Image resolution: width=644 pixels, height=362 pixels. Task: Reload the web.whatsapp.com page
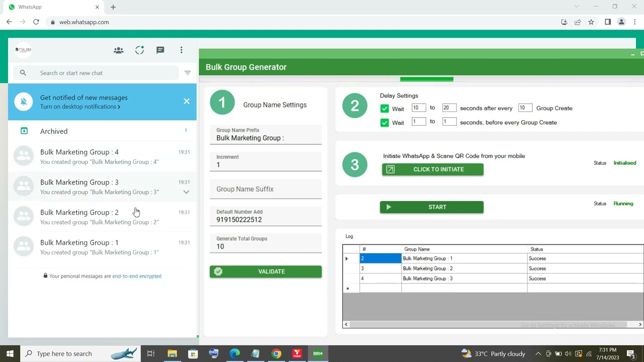pyautogui.click(x=36, y=22)
